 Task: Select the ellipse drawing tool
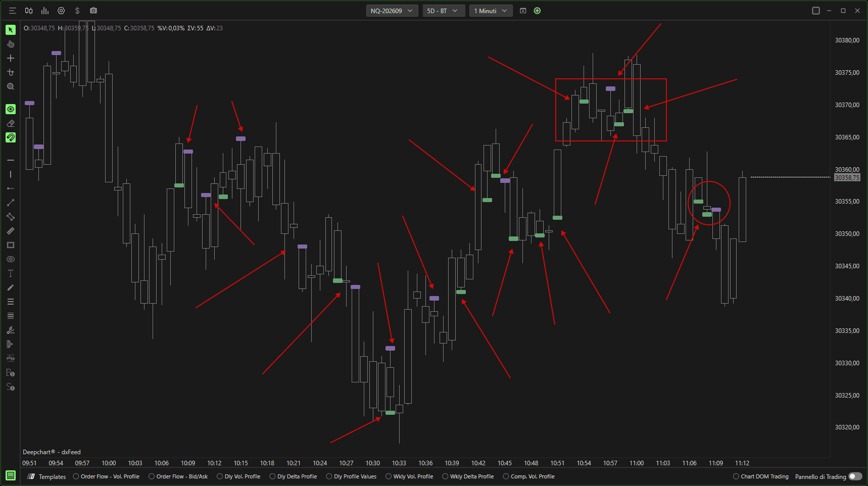coord(11,259)
